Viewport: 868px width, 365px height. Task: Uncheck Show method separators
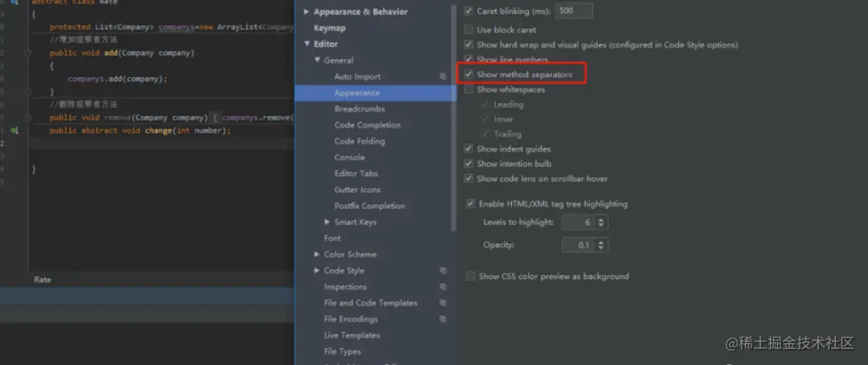pos(469,74)
